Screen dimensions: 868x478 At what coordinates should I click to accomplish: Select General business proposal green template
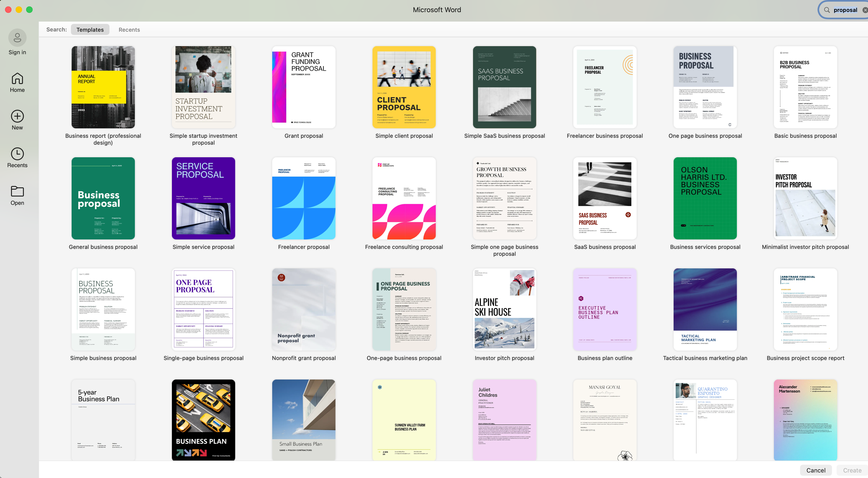103,199
